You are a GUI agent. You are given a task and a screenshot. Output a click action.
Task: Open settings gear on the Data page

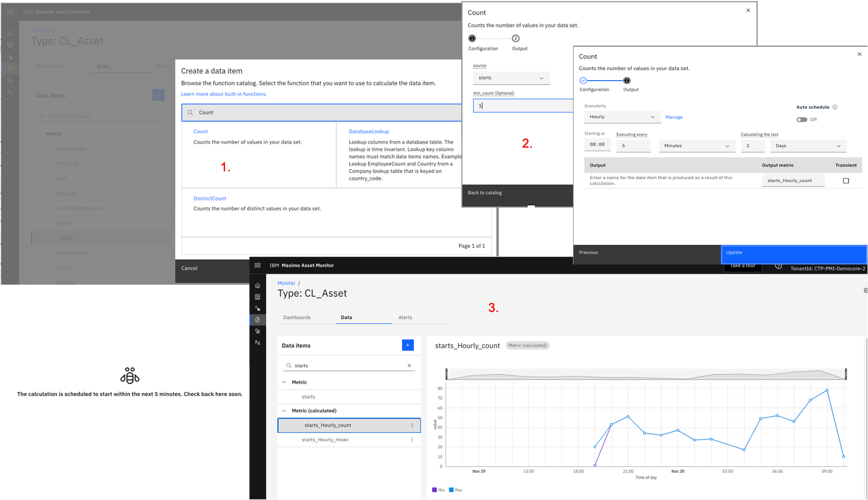pos(865,290)
